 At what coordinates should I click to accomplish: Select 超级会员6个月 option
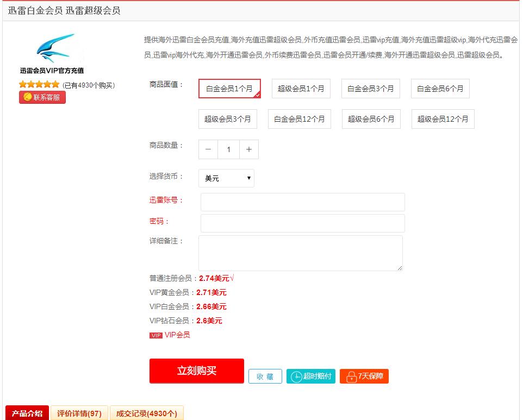371,119
